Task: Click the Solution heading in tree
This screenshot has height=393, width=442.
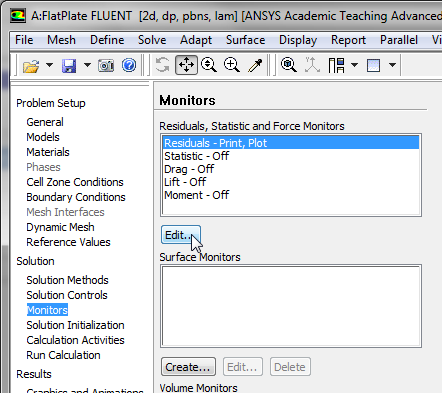Action: tap(35, 261)
